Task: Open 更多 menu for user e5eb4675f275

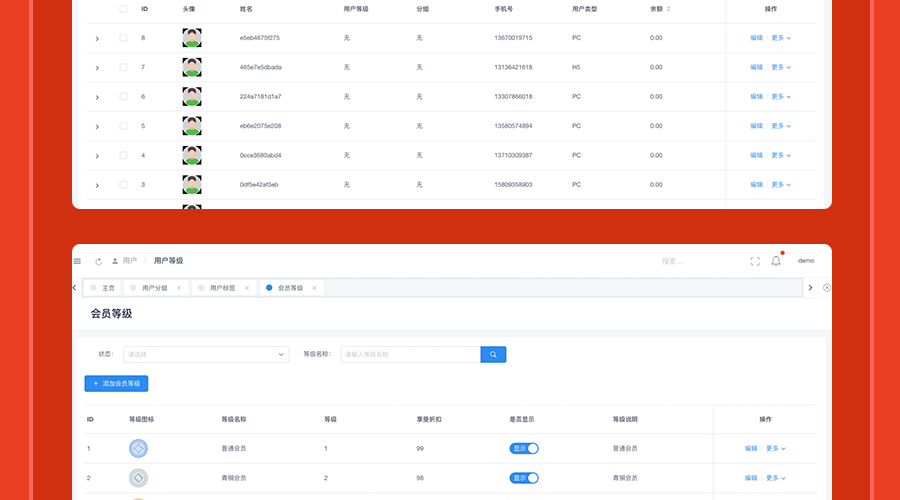Action: [x=781, y=38]
